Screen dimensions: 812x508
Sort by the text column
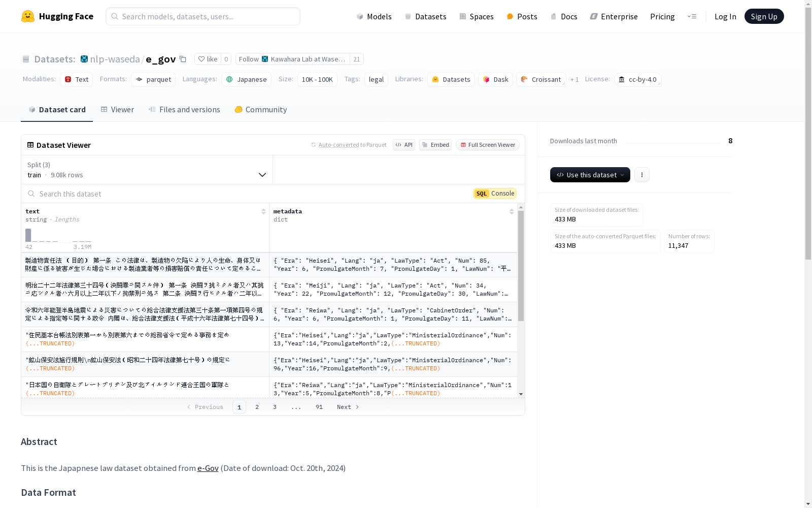[263, 211]
